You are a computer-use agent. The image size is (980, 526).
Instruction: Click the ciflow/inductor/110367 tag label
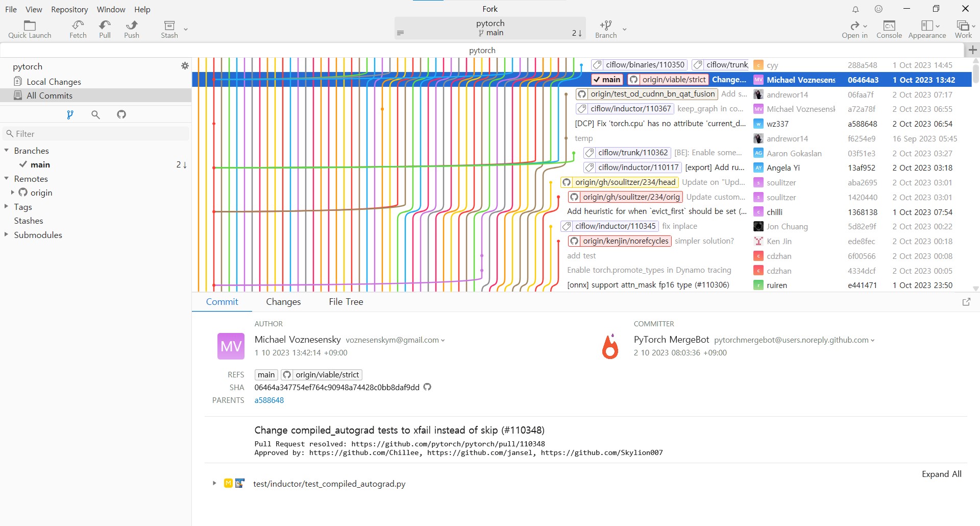625,109
